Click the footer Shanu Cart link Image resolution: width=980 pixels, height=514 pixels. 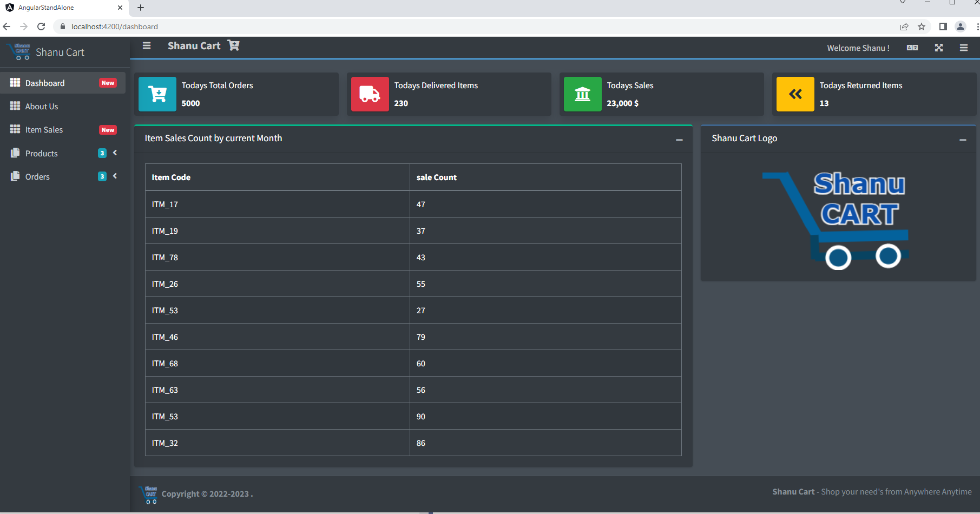tap(793, 492)
